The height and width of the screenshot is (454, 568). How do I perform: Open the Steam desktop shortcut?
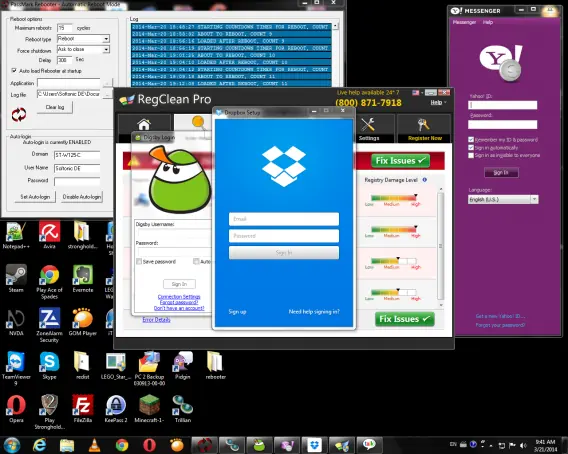tap(16, 279)
